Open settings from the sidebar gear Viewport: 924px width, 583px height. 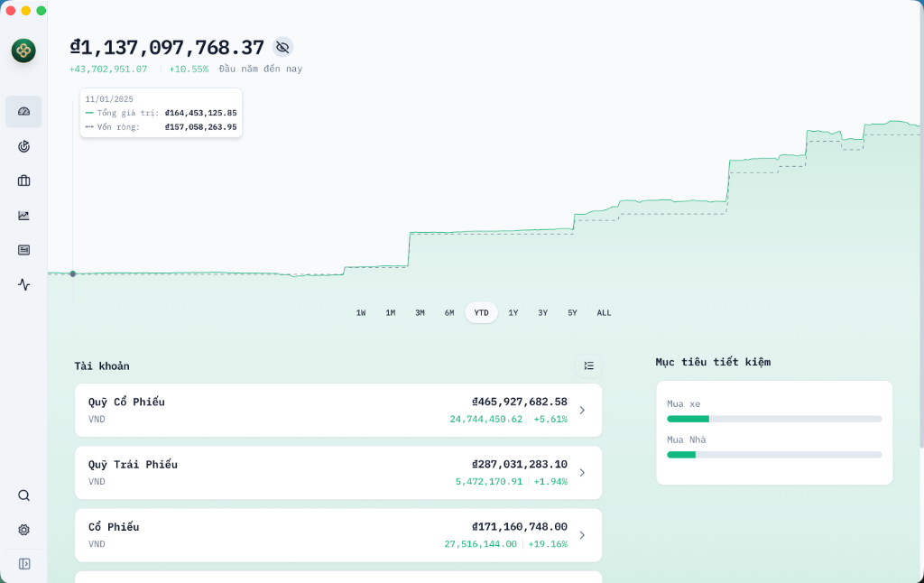[23, 529]
